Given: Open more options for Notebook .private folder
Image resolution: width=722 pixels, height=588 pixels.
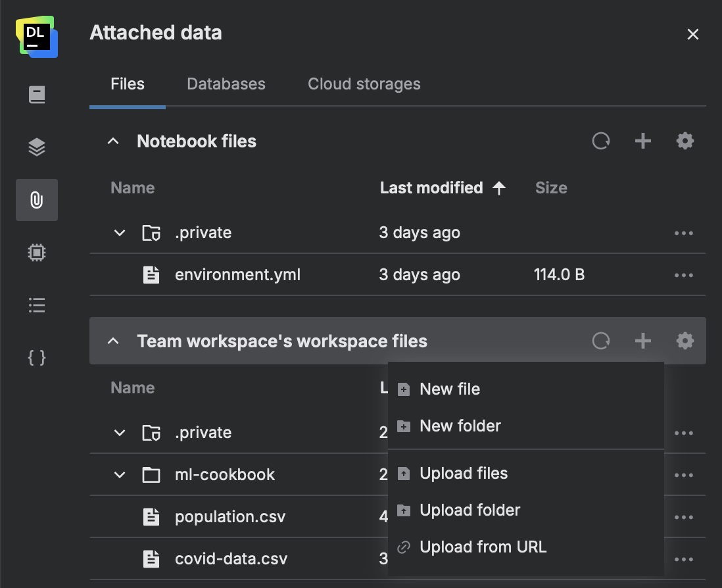Looking at the screenshot, I should click(684, 233).
